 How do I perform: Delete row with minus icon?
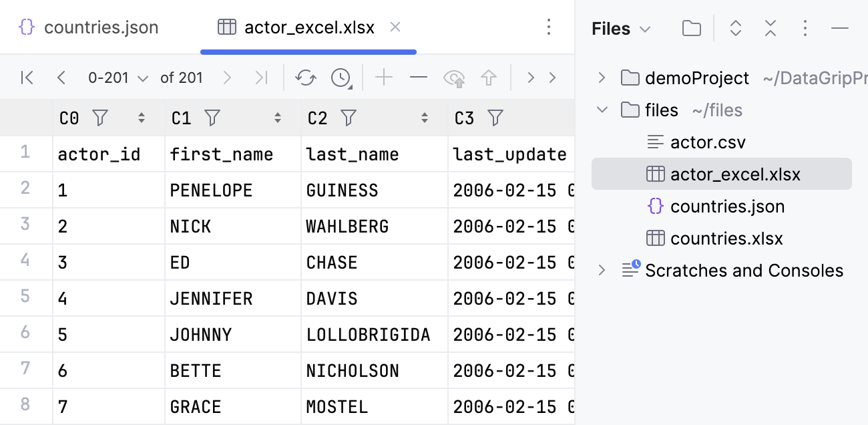click(419, 78)
